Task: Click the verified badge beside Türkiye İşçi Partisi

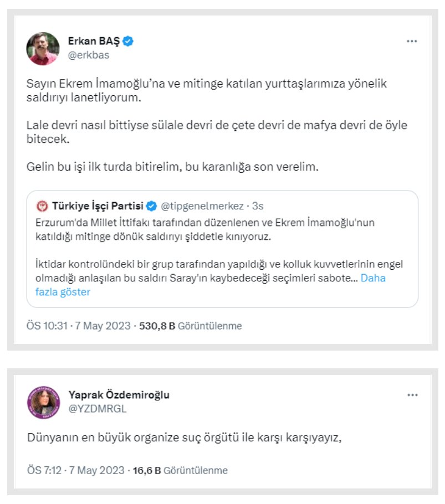Action: [x=152, y=207]
